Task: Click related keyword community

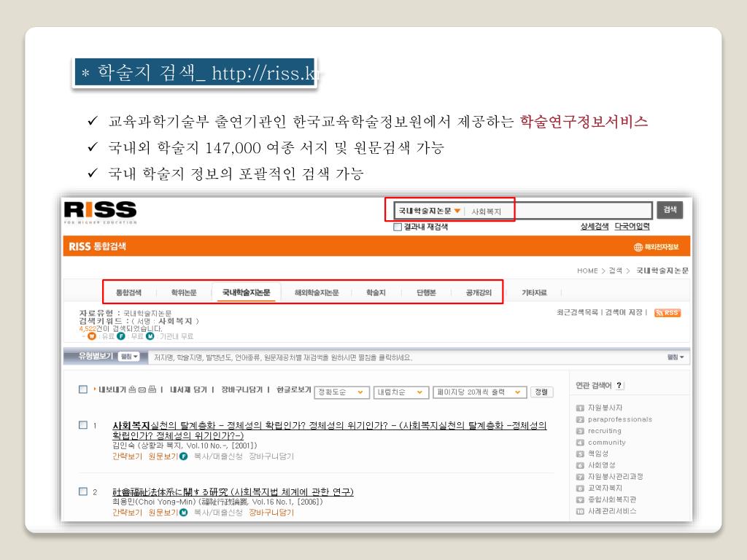Action: [x=606, y=442]
